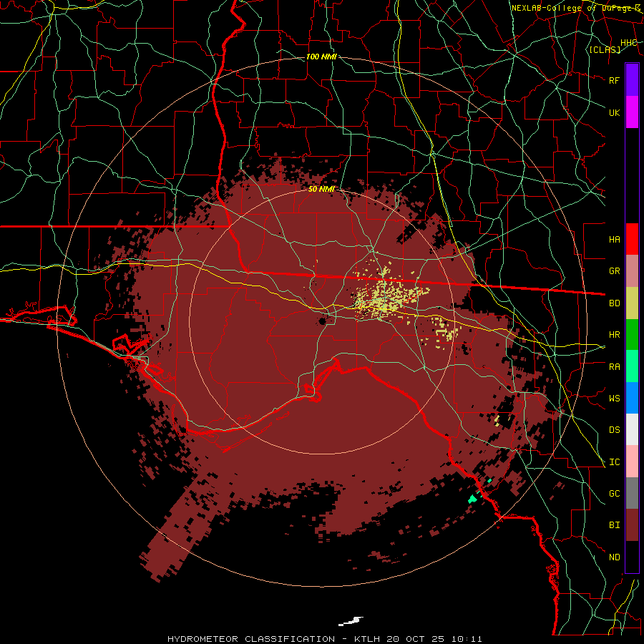The height and width of the screenshot is (644, 644).
Task: Select the BD yellow legend swatch
Action: (x=632, y=303)
